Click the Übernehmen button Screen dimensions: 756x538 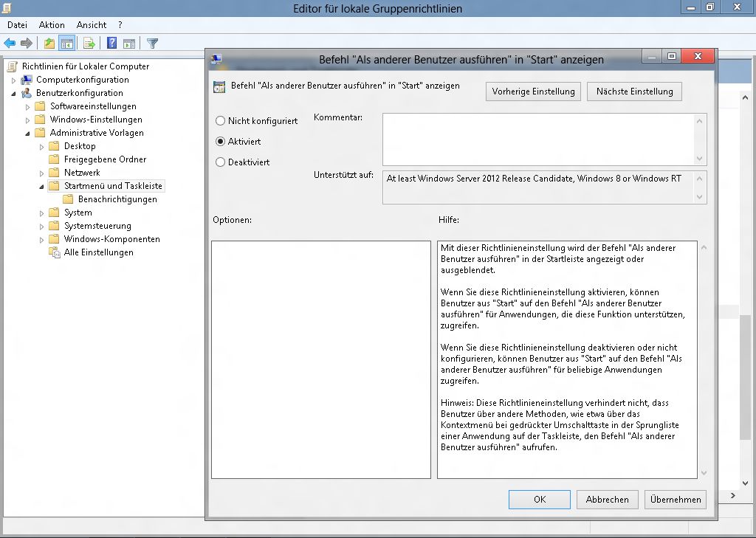click(x=675, y=500)
